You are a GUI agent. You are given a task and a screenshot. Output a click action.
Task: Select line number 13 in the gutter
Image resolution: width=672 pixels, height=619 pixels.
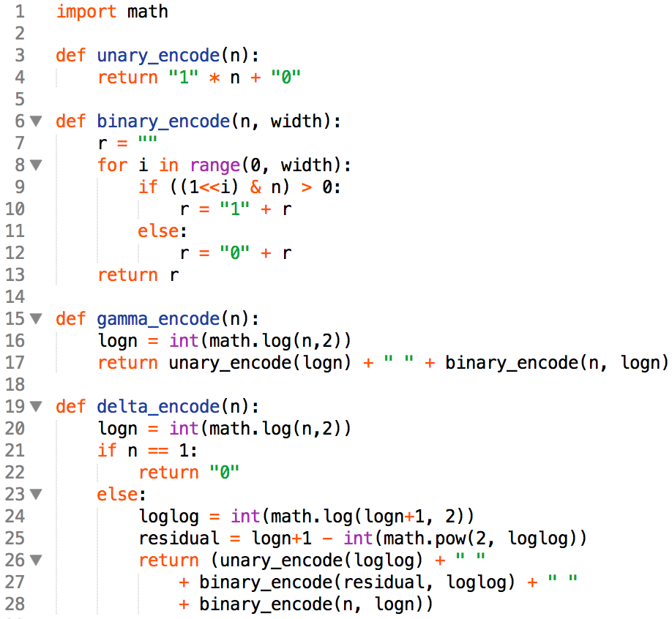(15, 275)
